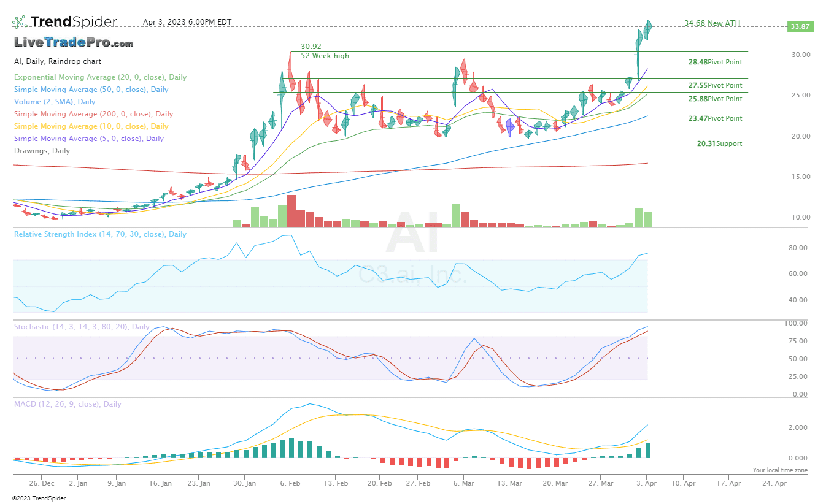Click the Your local time zone text
The width and height of the screenshot is (826, 504).
(781, 470)
